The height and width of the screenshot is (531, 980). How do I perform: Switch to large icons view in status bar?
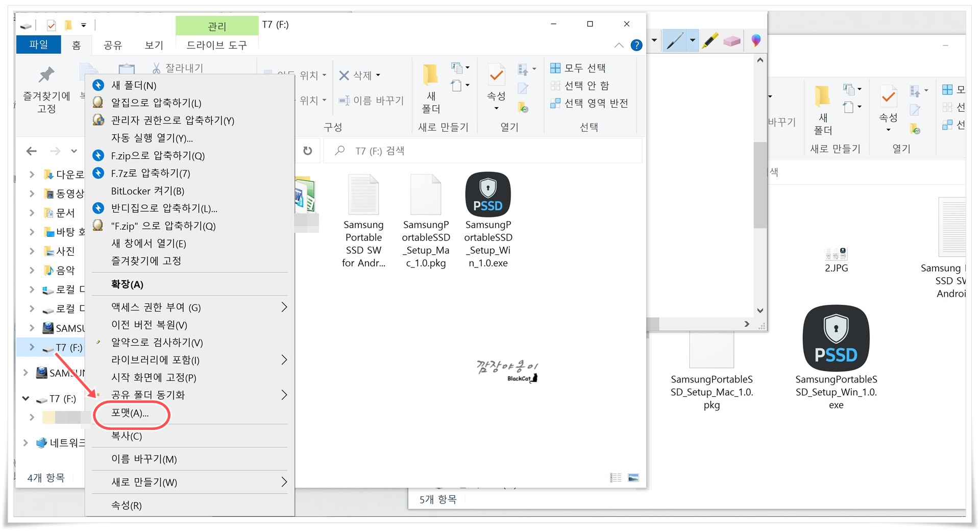pos(633,477)
